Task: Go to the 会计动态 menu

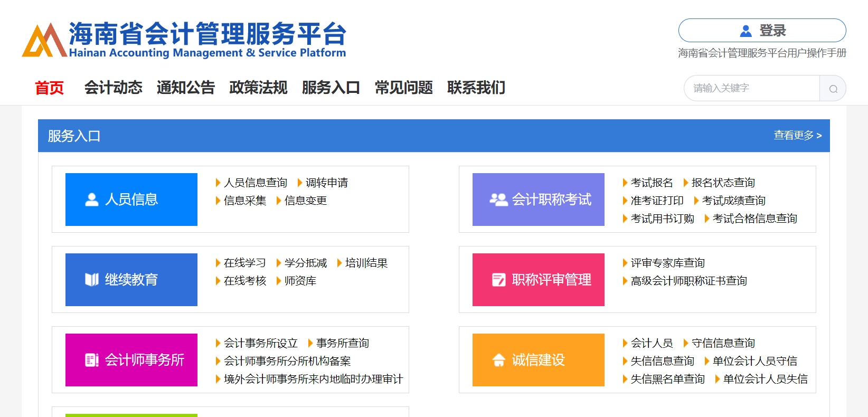Action: tap(113, 88)
